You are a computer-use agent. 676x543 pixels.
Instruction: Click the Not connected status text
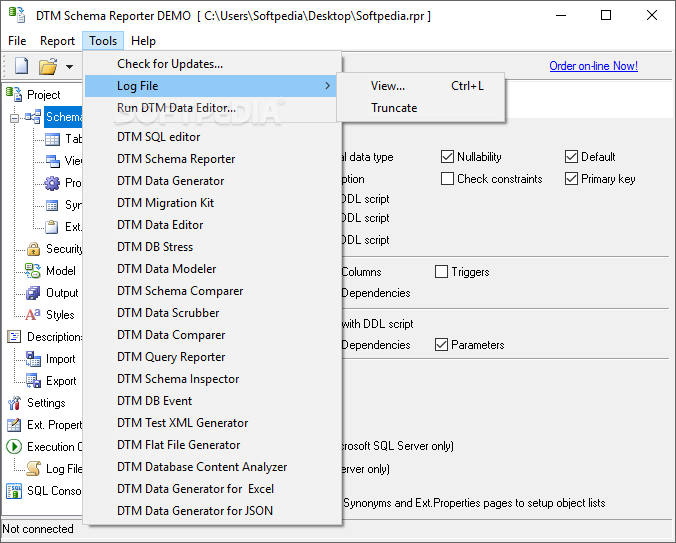[38, 529]
